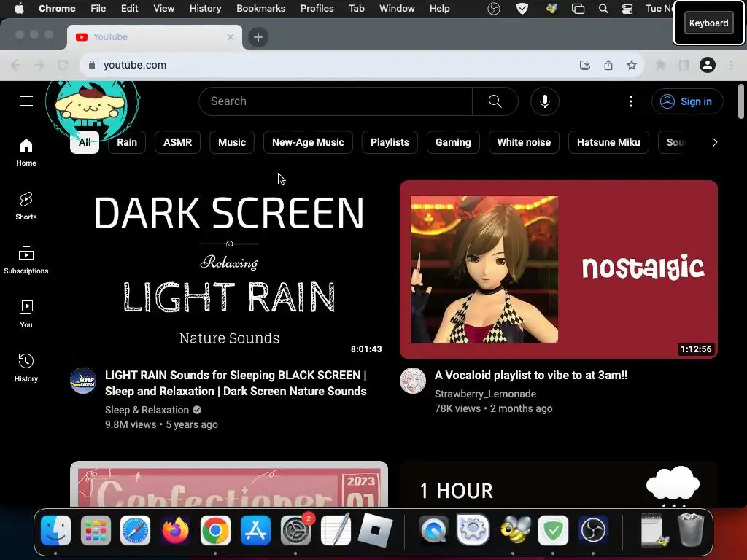Open Chrome profile avatar menu
Viewport: 747px width, 560px height.
coord(708,65)
